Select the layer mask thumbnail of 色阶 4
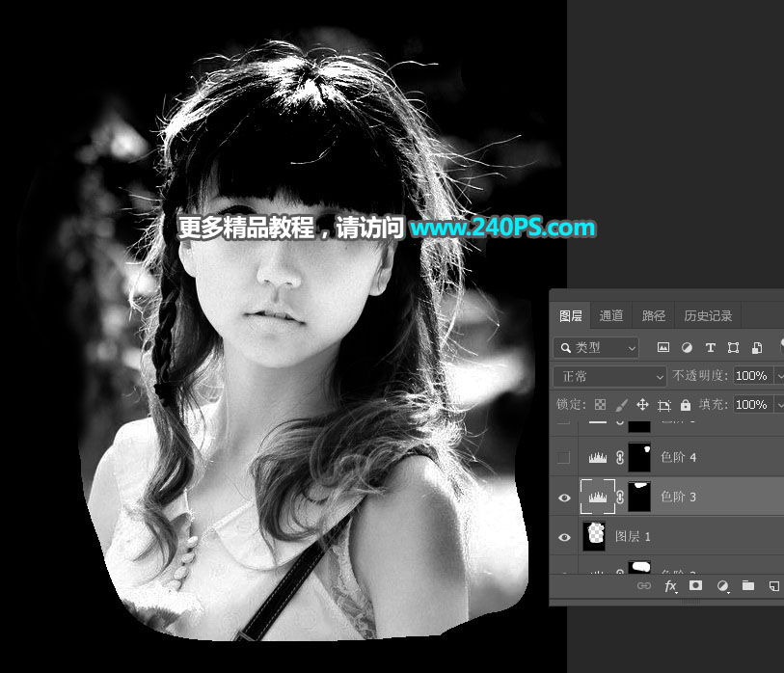784x673 pixels. click(639, 457)
